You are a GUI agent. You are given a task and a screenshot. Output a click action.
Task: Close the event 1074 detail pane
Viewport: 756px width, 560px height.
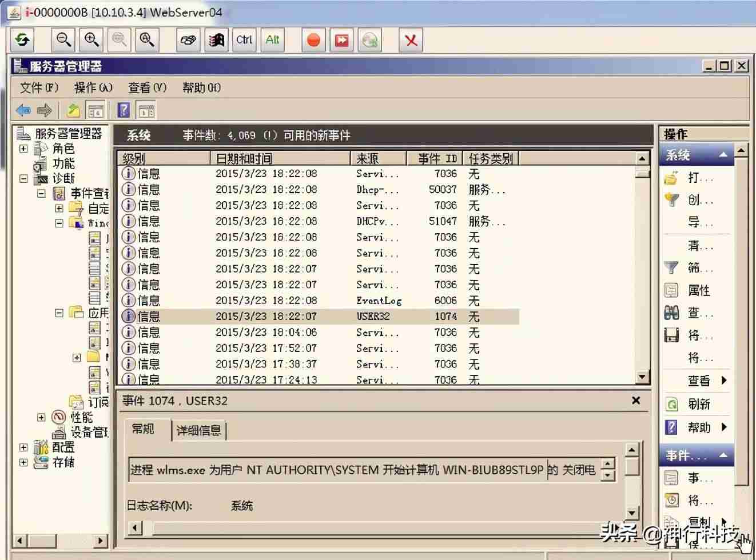click(x=636, y=401)
